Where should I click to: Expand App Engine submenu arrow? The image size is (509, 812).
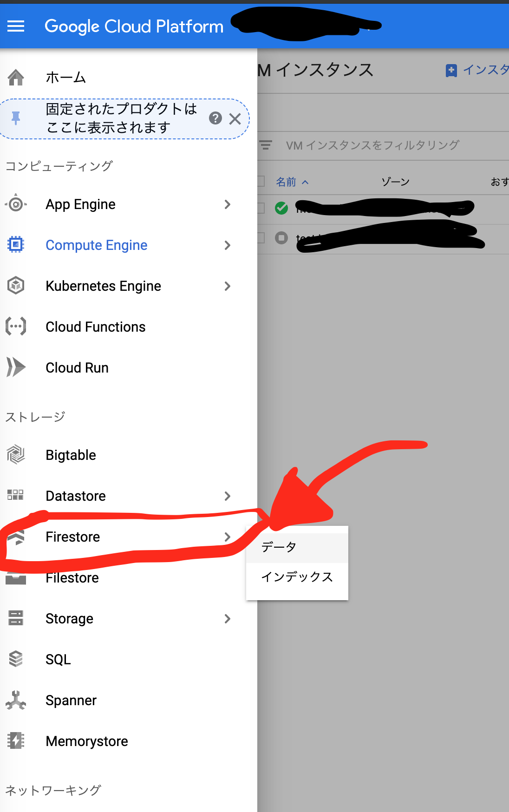(227, 204)
